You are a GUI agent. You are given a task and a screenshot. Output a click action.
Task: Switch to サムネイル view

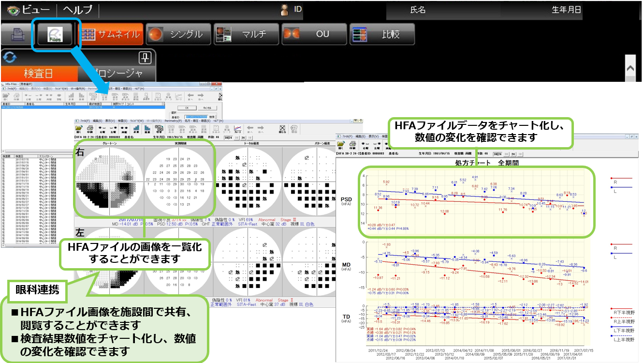(x=110, y=34)
